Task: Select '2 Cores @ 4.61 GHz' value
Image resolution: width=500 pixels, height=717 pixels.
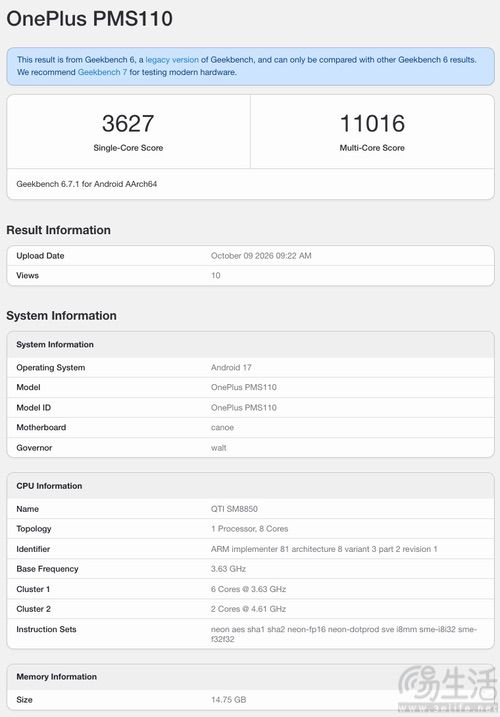Action: (x=248, y=609)
